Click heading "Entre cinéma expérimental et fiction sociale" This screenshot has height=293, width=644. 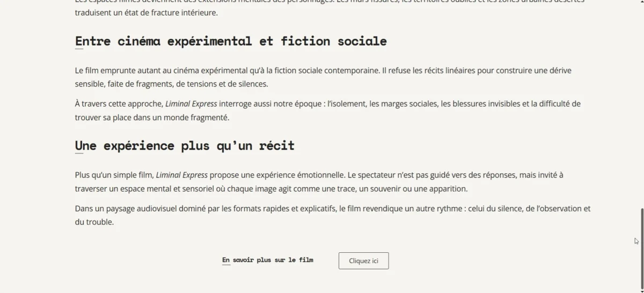(231, 41)
